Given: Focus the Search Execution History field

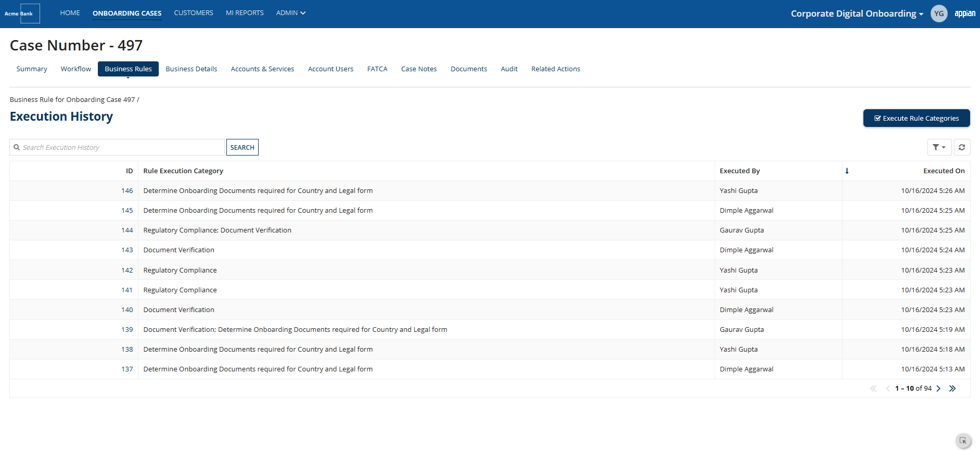Looking at the screenshot, I should tap(117, 147).
